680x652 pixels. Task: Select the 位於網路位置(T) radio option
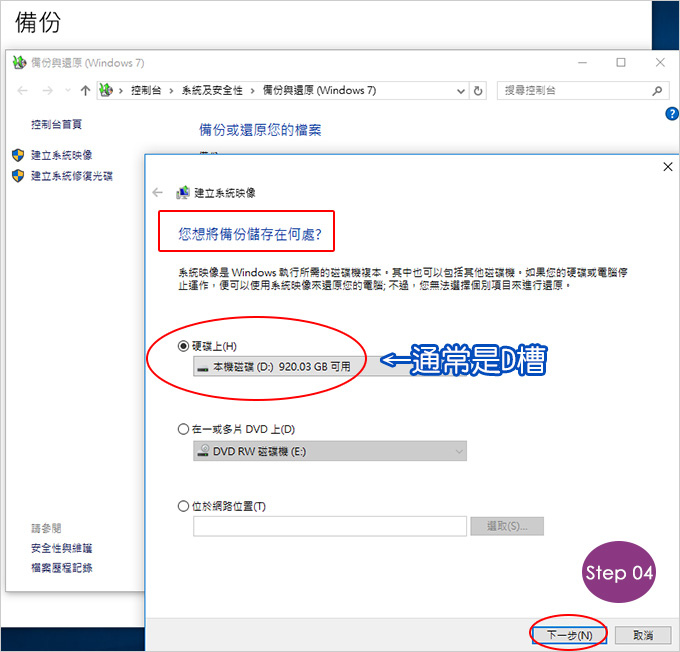[x=183, y=506]
